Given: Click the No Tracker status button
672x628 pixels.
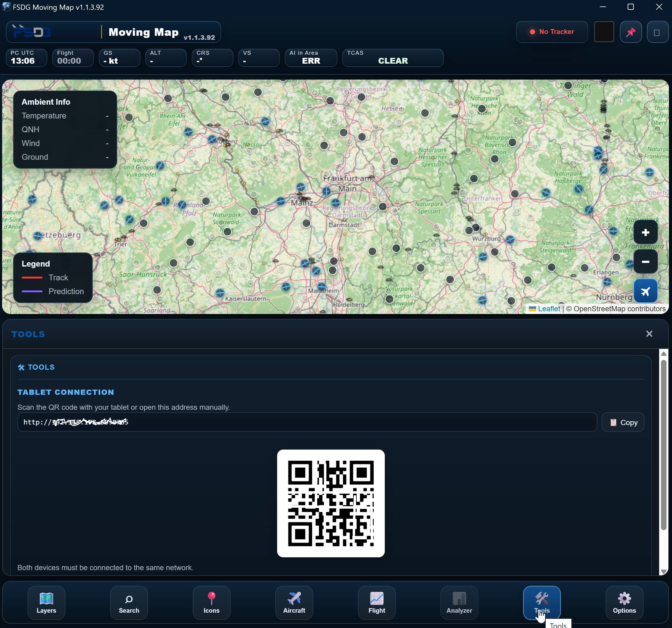Looking at the screenshot, I should coord(552,32).
